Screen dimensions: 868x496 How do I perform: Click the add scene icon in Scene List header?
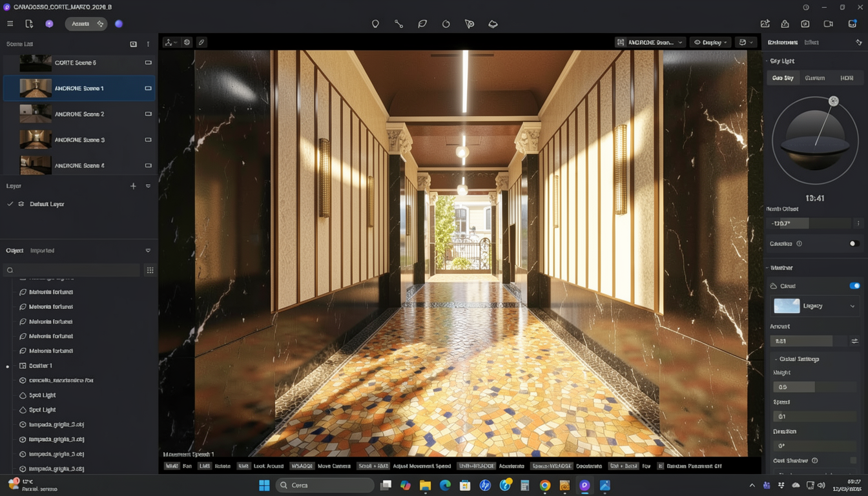tap(133, 44)
